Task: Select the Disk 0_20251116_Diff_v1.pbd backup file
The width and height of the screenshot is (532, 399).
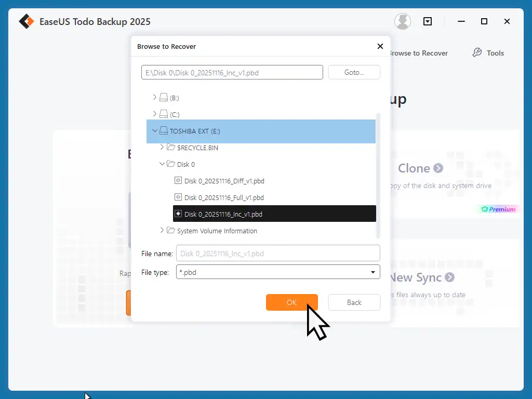Action: [223, 181]
